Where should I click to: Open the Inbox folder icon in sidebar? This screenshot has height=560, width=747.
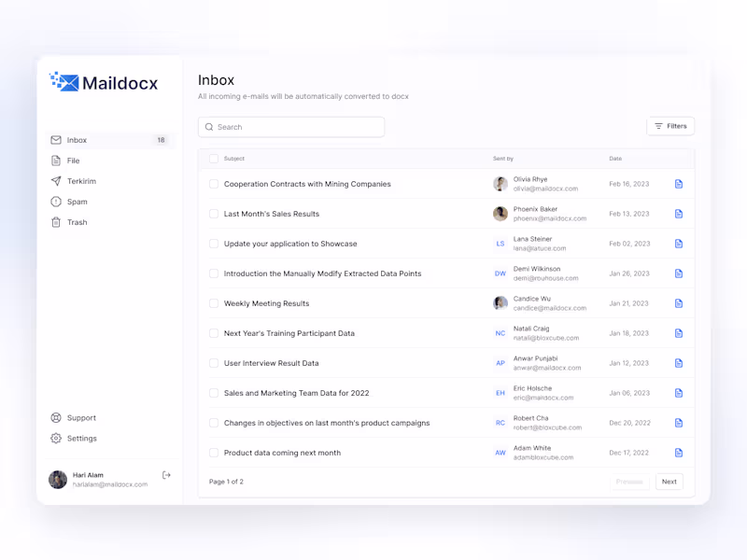57,139
